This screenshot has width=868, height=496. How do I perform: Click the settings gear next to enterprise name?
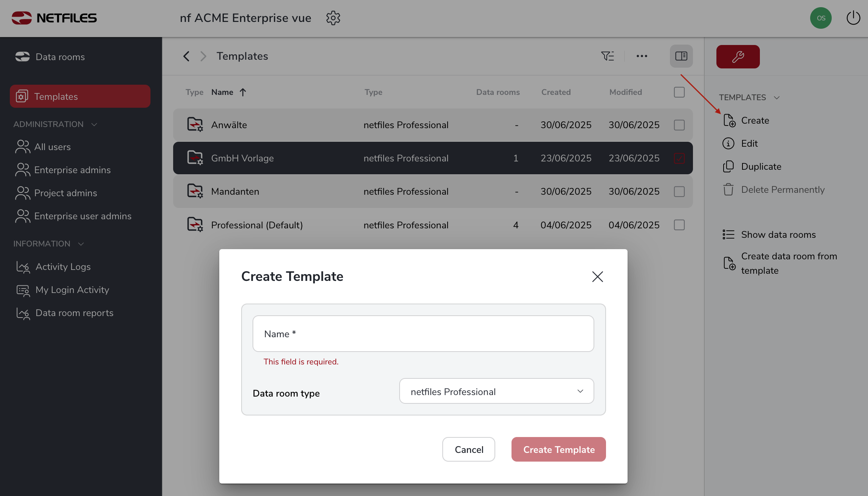(333, 18)
